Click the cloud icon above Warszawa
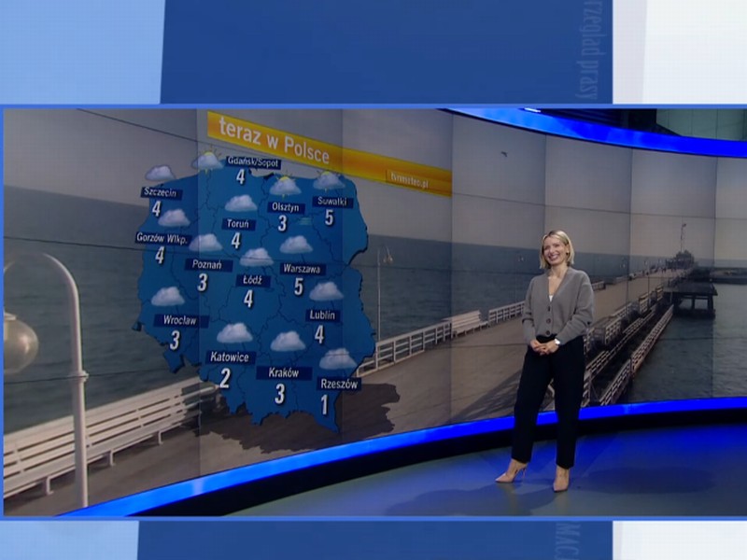Image resolution: width=747 pixels, height=560 pixels. [x=296, y=245]
